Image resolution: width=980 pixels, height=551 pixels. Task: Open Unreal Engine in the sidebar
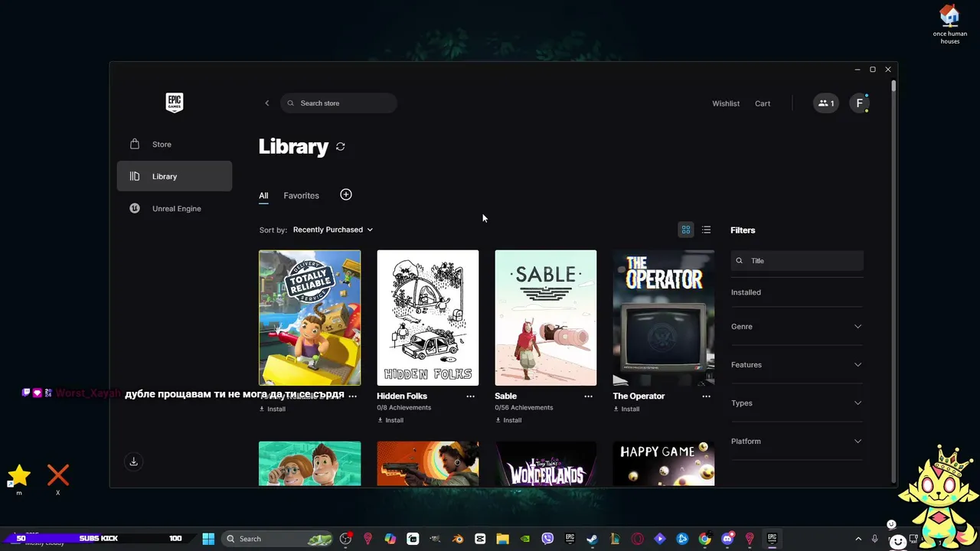point(175,208)
